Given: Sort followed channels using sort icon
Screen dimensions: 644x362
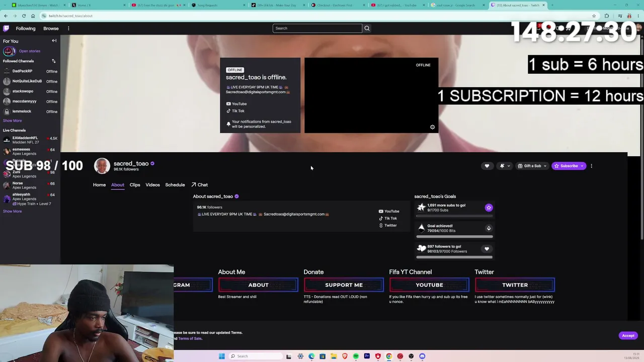Looking at the screenshot, I should 53,61.
